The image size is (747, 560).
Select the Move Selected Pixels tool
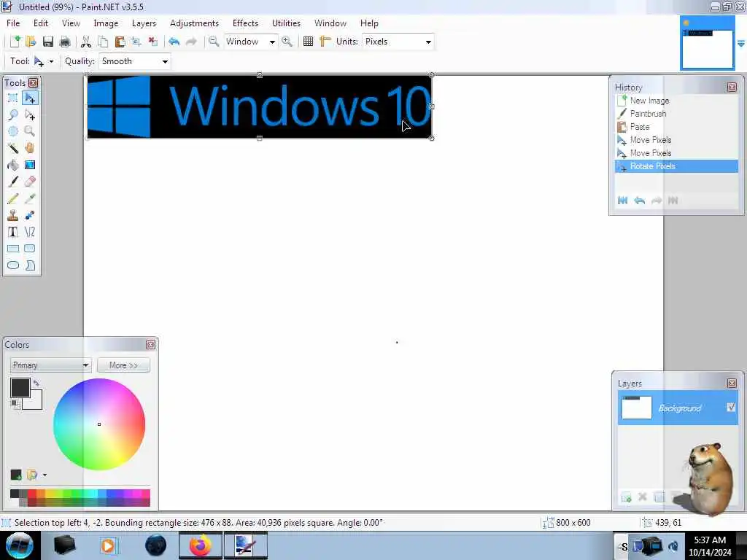click(x=30, y=98)
